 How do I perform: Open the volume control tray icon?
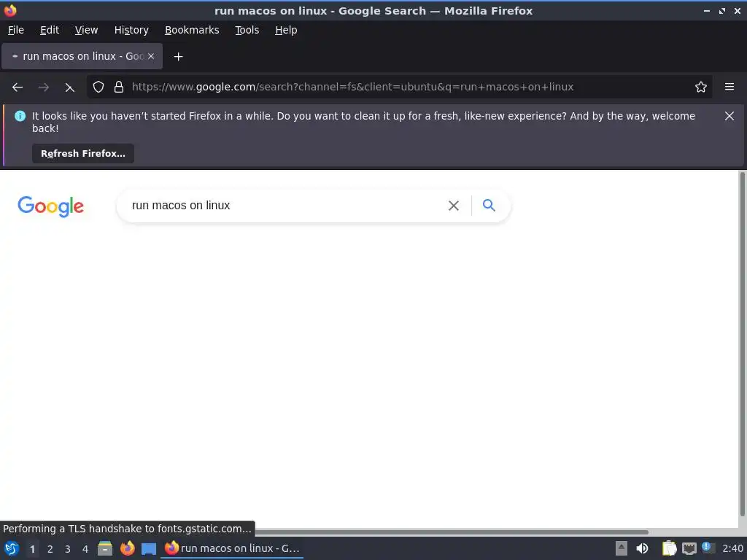[x=642, y=548]
